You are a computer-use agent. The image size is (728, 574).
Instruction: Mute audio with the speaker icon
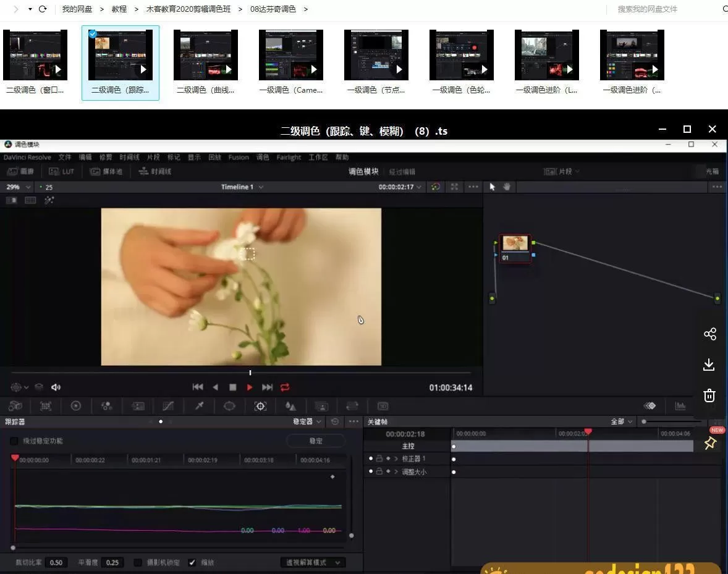pos(56,387)
